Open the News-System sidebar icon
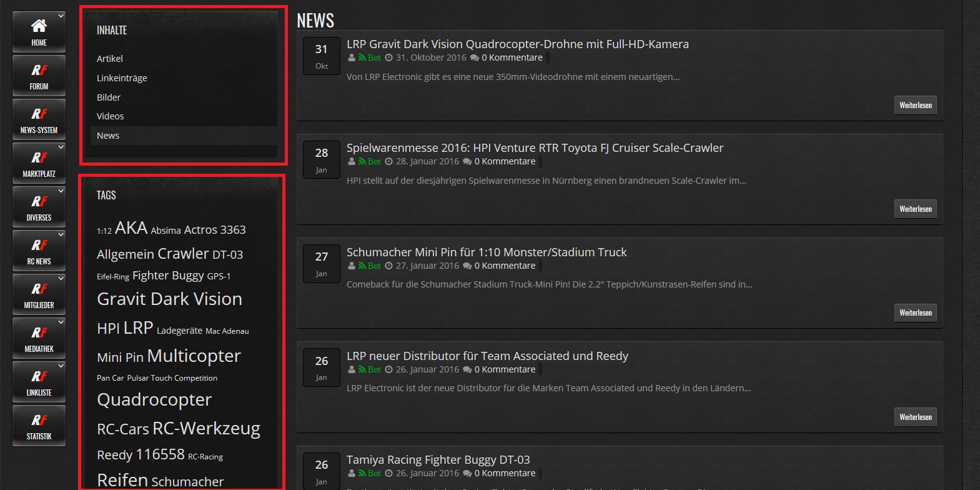This screenshot has height=490, width=980. 39,119
